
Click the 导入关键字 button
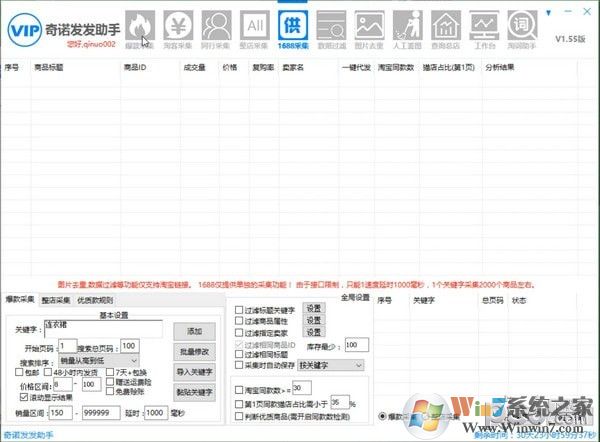(194, 372)
